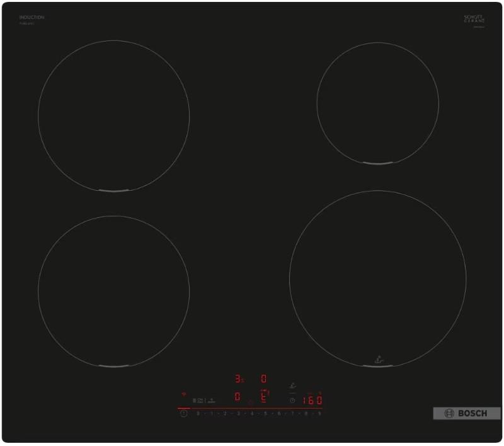This screenshot has height=446, width=504.
Task: Click the bottom-left cooking zone ring
Action: pos(113,291)
